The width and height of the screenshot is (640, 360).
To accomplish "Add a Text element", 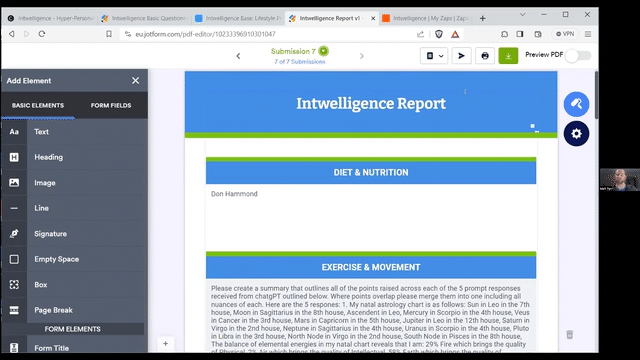I will [74, 132].
